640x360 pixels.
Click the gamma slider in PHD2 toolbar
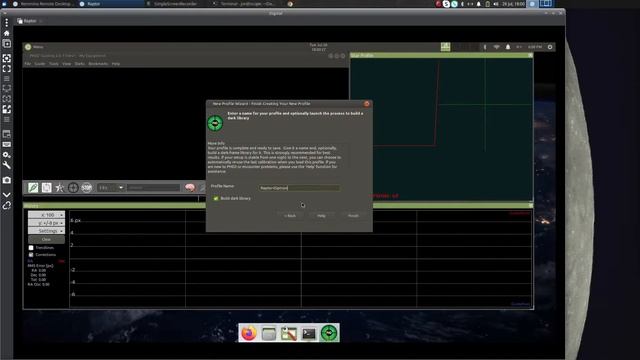(x=153, y=187)
